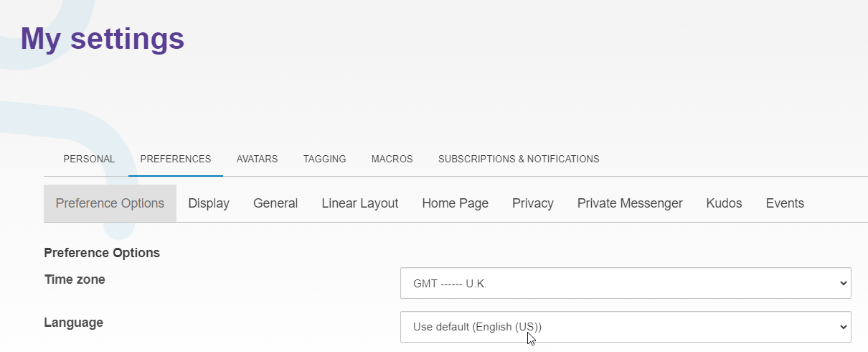
Task: Open the General preferences sub-tab
Action: (275, 203)
